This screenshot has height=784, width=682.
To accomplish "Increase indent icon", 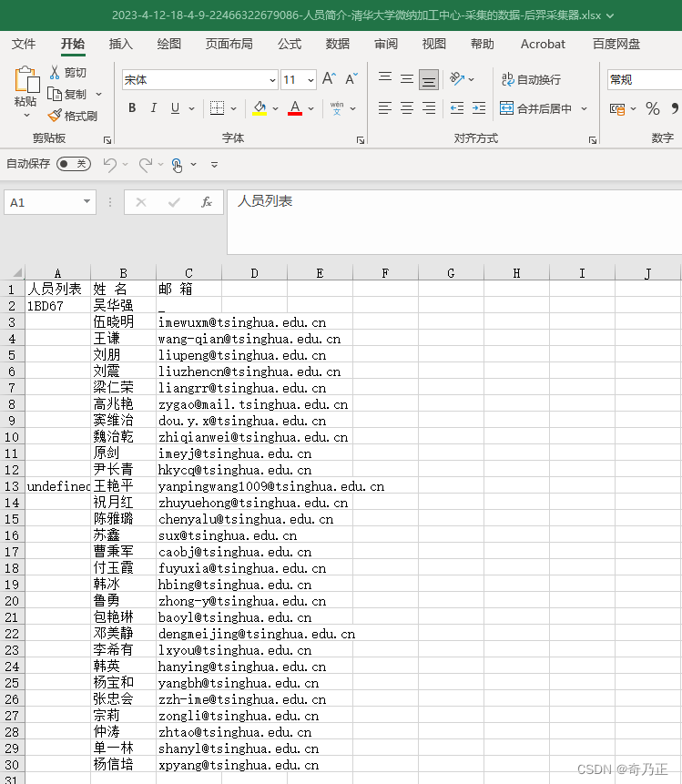I will click(x=479, y=108).
